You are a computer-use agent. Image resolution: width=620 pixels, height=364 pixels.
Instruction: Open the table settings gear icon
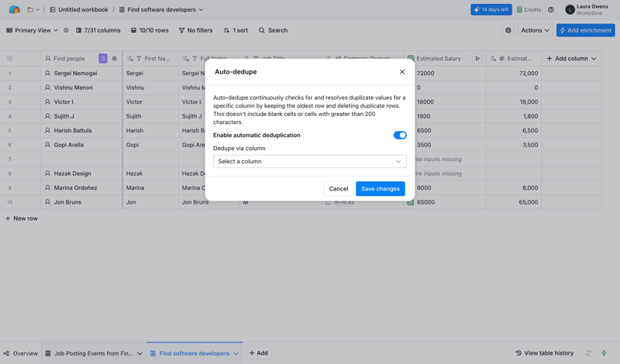coord(508,30)
